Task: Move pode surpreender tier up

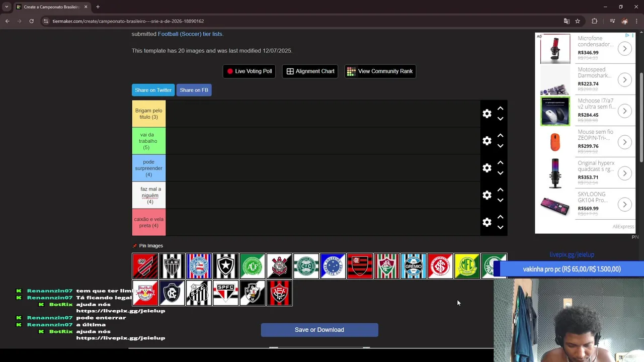Action: click(x=500, y=163)
